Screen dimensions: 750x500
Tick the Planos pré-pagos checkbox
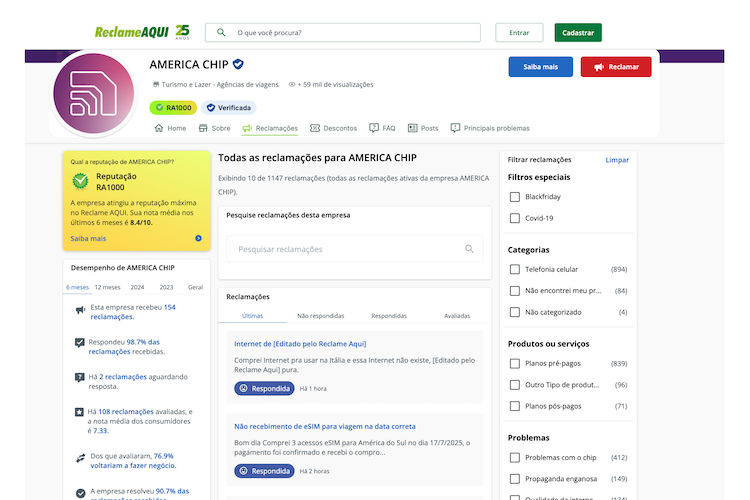[515, 364]
